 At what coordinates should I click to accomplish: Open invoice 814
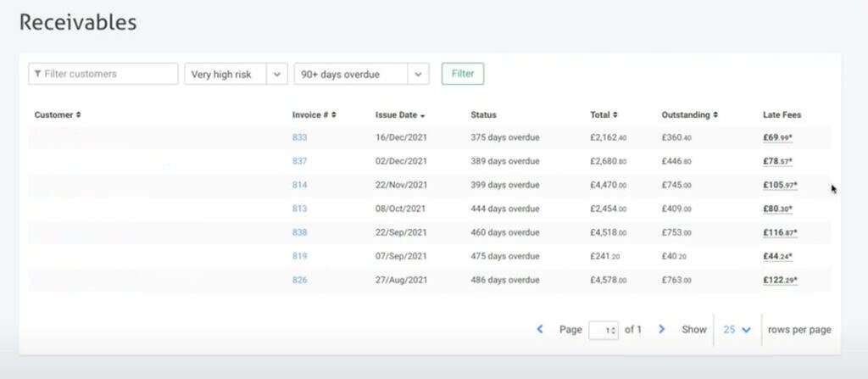299,185
